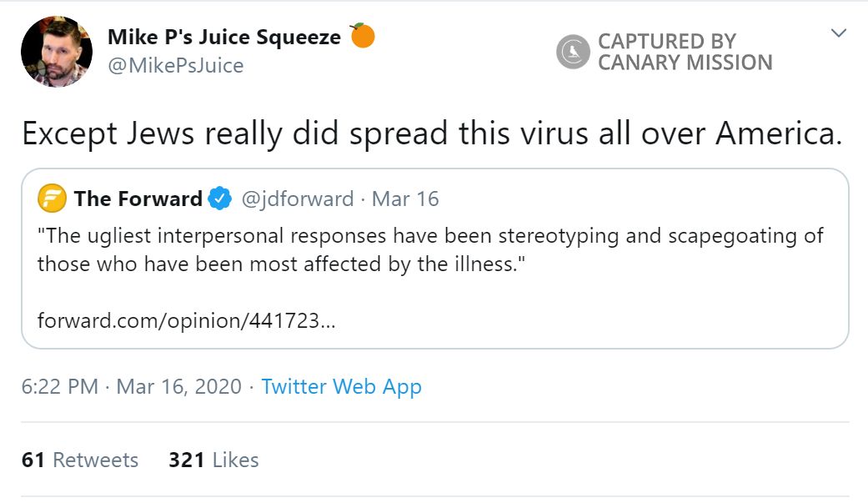The height and width of the screenshot is (503, 868).
Task: Click the main tweet text
Action: [431, 133]
